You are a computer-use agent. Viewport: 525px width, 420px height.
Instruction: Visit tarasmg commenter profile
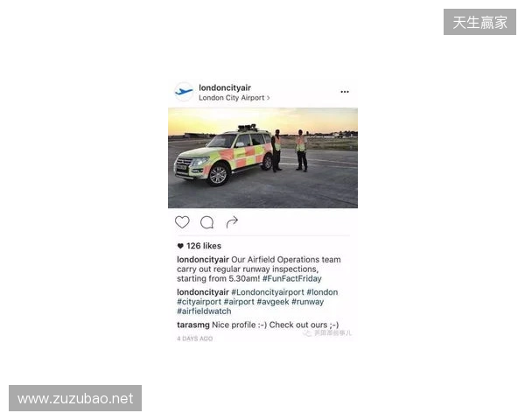[x=192, y=325]
